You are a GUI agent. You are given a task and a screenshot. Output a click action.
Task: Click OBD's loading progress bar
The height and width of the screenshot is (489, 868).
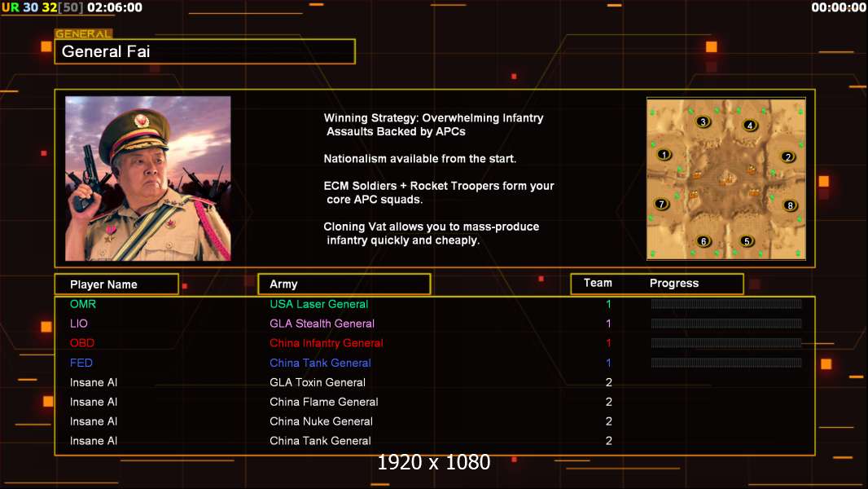(726, 343)
